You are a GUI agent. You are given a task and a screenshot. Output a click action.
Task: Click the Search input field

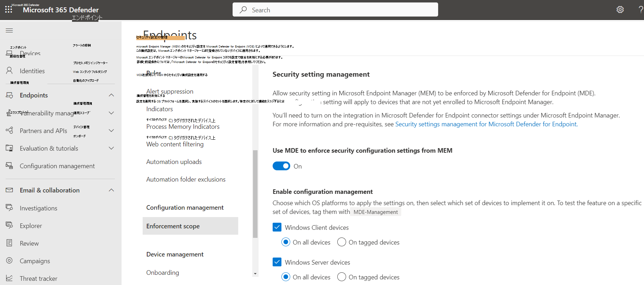click(335, 10)
